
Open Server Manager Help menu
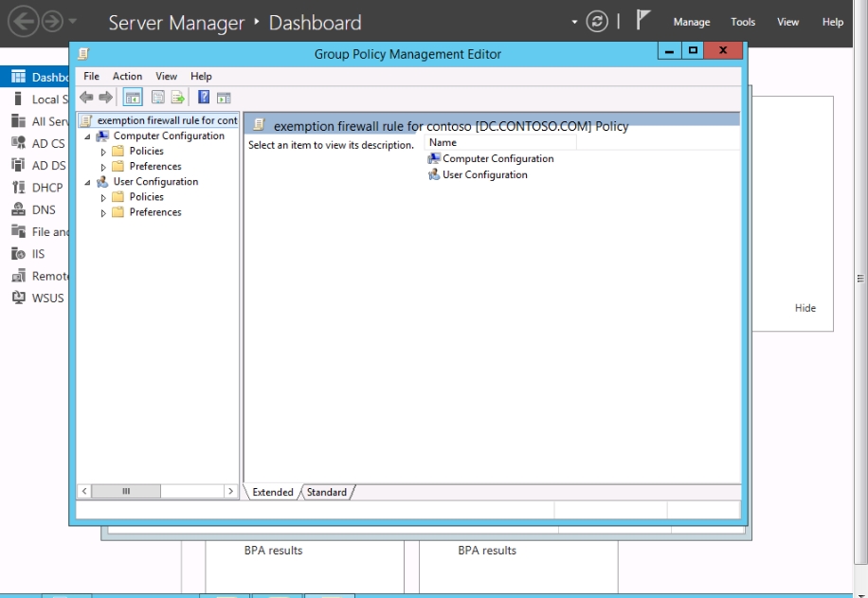(x=833, y=22)
